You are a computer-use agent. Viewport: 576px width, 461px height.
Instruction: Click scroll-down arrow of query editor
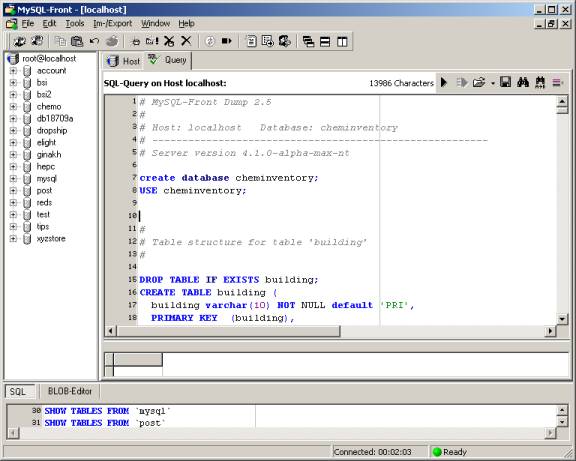562,319
